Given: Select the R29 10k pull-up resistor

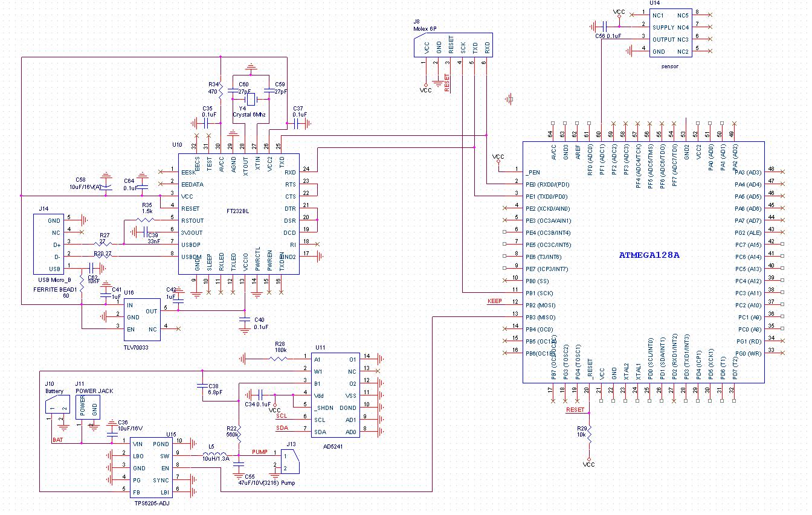Looking at the screenshot, I should [589, 433].
